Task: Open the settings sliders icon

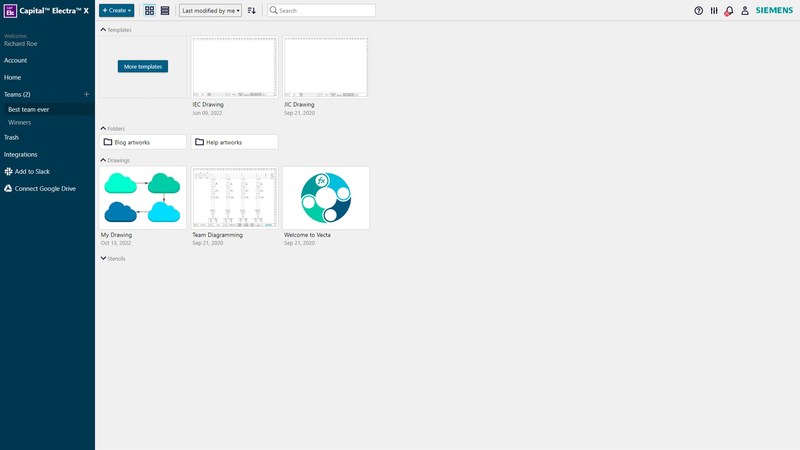Action: tap(713, 10)
